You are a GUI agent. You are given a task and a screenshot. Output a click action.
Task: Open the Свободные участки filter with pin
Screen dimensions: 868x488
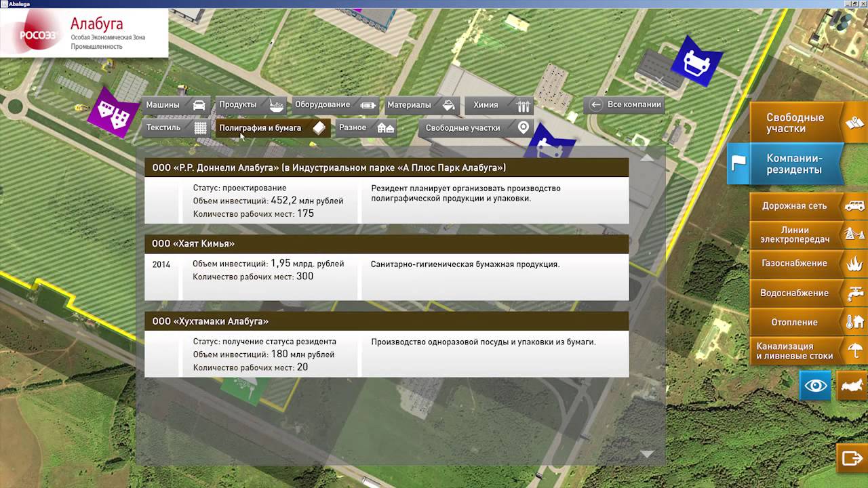(476, 127)
